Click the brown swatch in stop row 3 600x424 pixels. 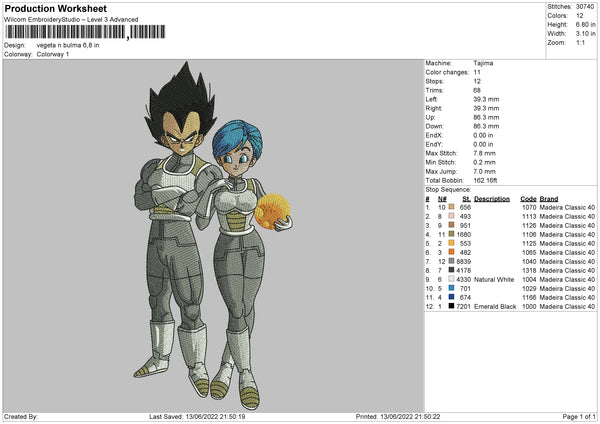(x=452, y=225)
